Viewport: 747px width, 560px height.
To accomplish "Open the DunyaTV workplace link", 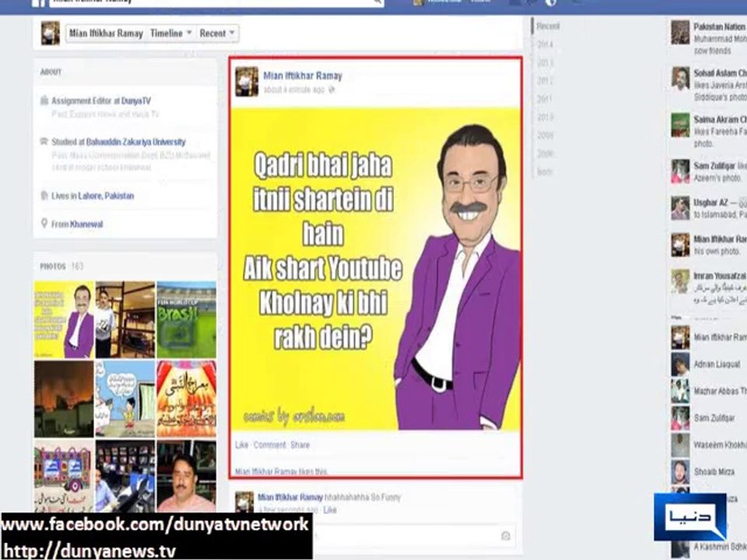I will pos(135,101).
